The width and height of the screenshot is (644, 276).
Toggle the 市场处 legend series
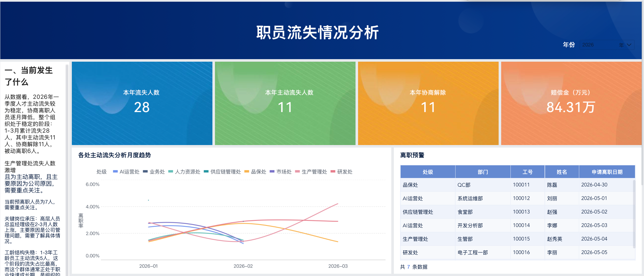281,172
